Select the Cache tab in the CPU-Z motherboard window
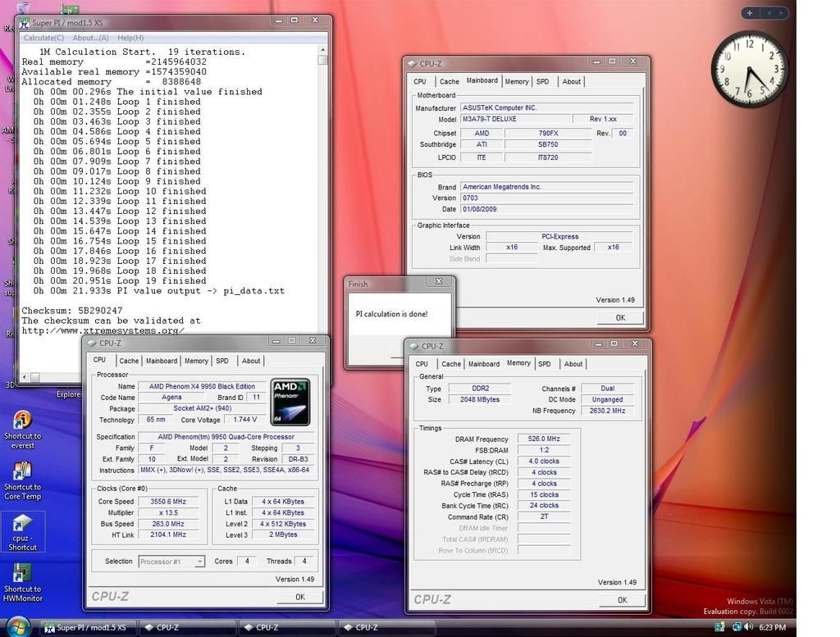This screenshot has width=840, height=637. [449, 81]
